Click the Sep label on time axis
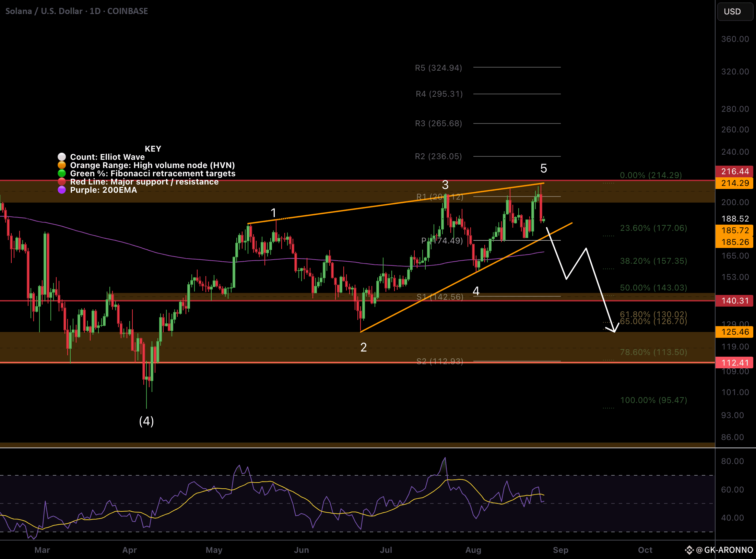Viewport: 756px width, 559px height. pos(561,550)
